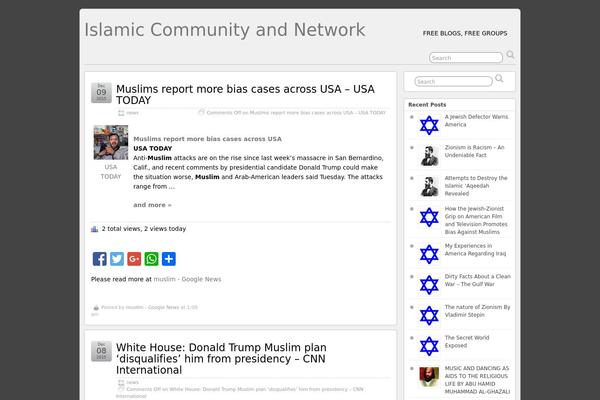Click portrait thumbnail beside Attempts to Destroy
This screenshot has height=400, width=600.
click(429, 186)
